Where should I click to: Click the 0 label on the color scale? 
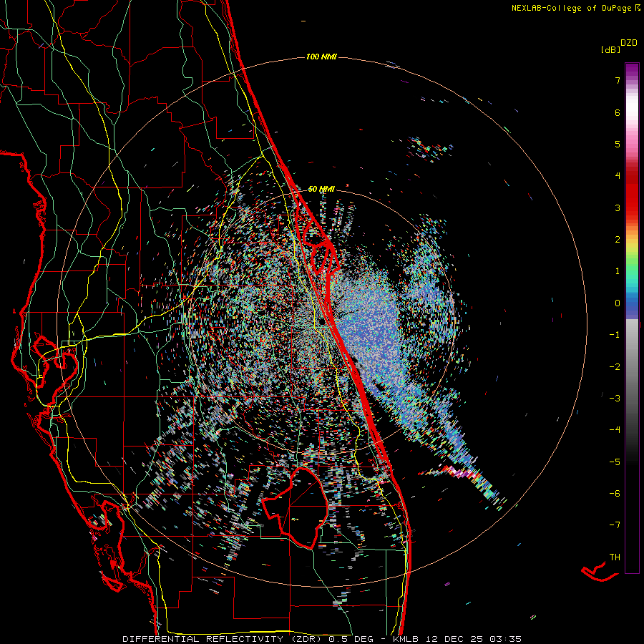618,303
